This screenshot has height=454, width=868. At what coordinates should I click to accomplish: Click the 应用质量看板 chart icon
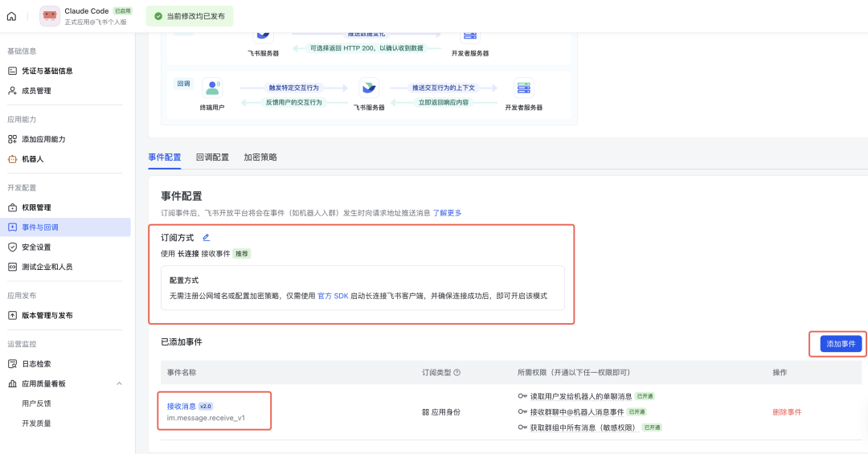click(12, 383)
